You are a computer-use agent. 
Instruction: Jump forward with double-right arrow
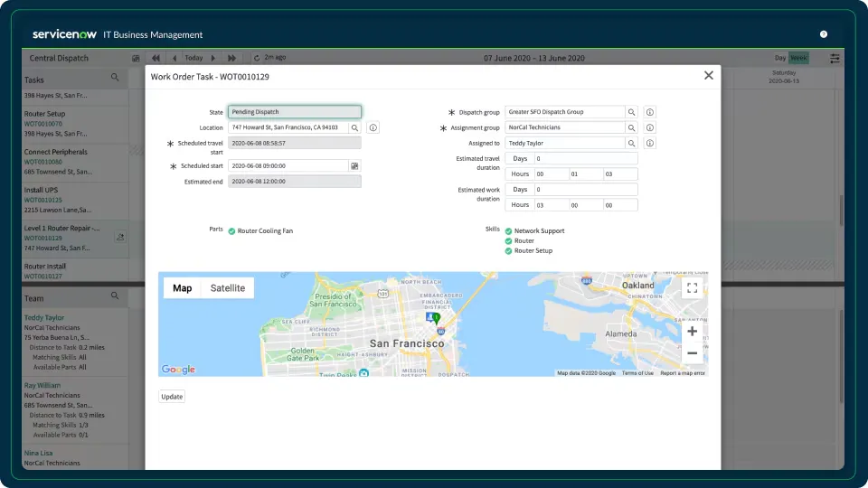click(232, 58)
